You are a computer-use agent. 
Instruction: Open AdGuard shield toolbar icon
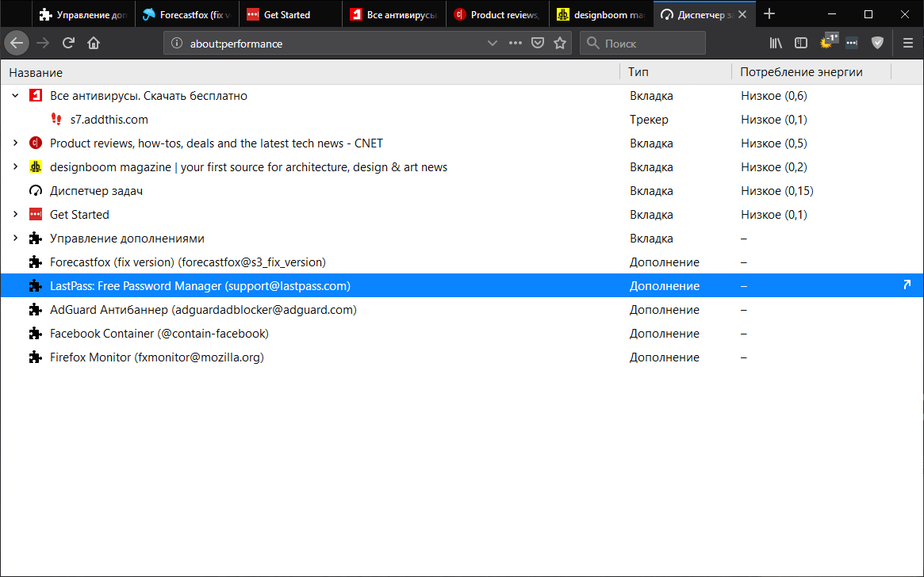pyautogui.click(x=877, y=43)
